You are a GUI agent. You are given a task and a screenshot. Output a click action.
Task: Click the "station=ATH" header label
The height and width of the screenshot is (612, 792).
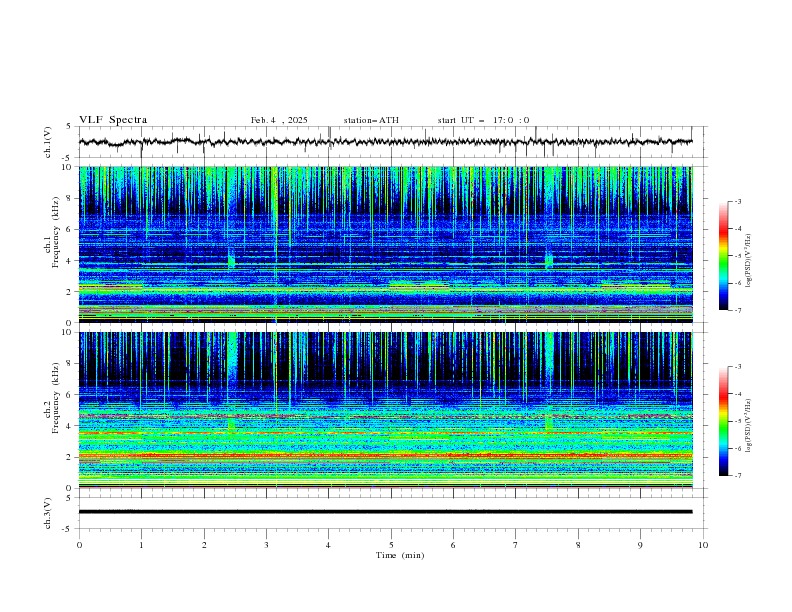371,120
